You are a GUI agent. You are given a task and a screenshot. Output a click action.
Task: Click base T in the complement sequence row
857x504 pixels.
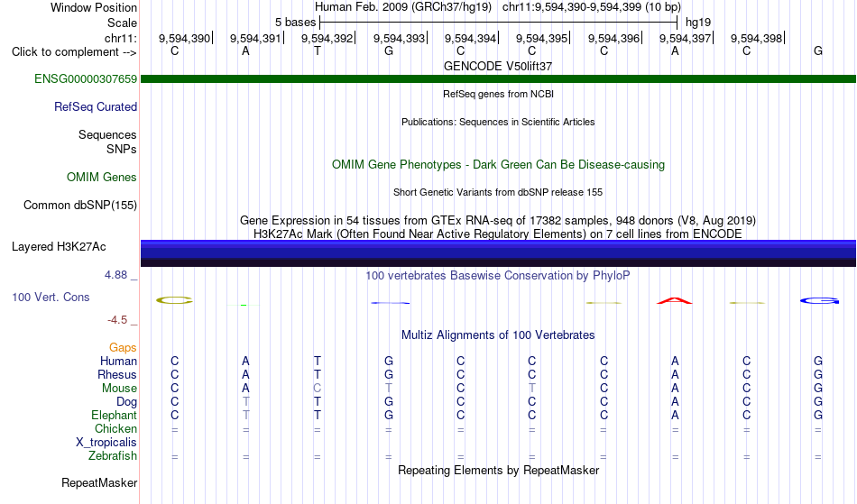coord(317,51)
